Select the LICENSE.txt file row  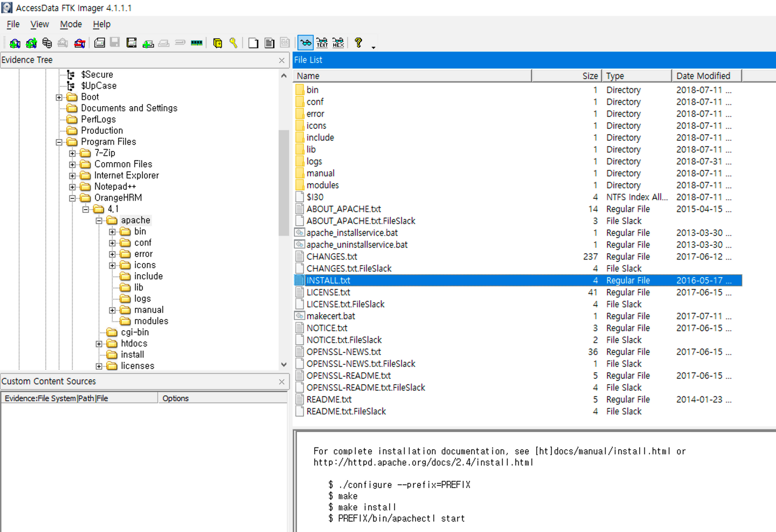[518, 292]
